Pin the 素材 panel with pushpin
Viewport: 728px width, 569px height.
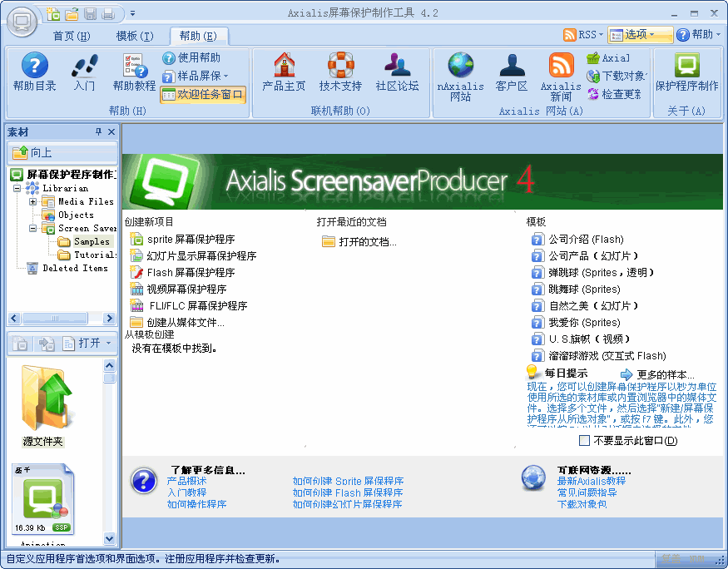98,132
